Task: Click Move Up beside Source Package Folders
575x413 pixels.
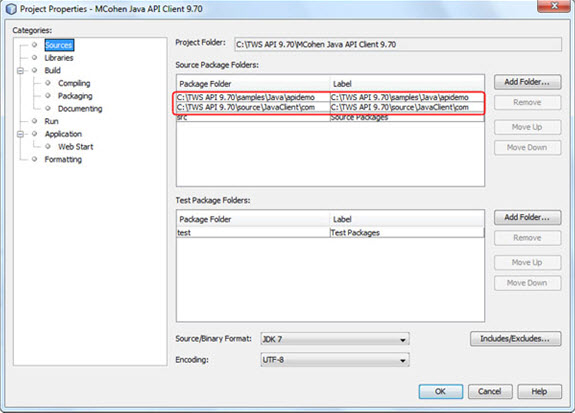Action: (x=527, y=127)
